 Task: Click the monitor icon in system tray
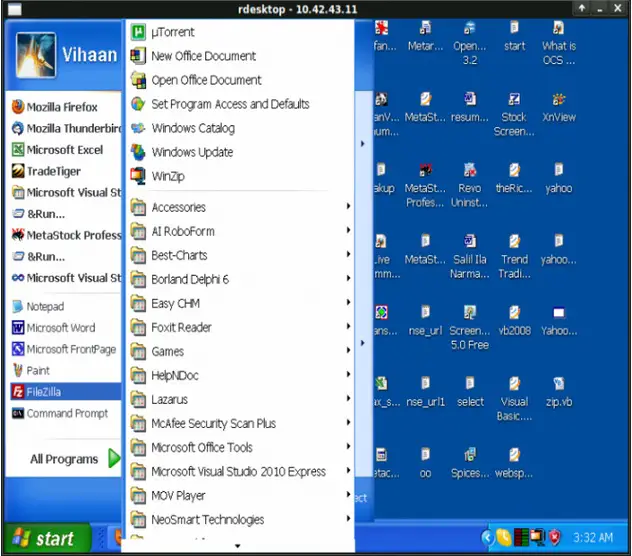[537, 537]
